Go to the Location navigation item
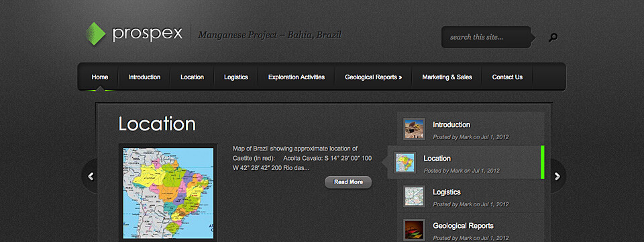644x242 pixels. pyautogui.click(x=193, y=77)
